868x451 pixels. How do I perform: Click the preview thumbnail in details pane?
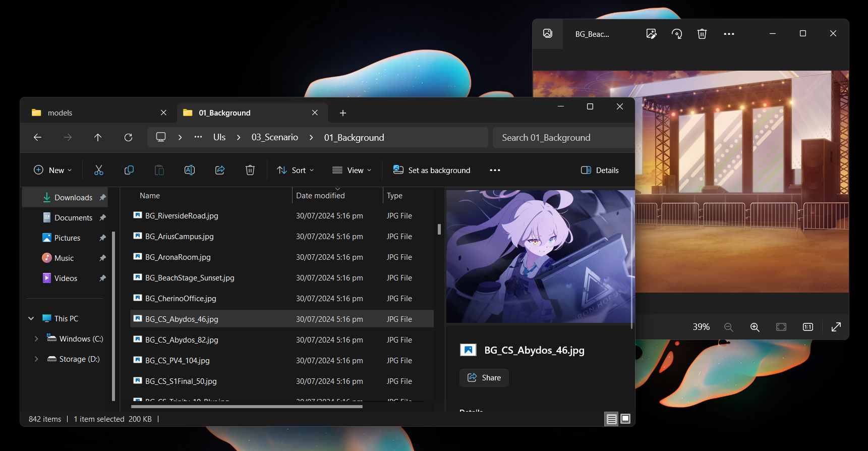pyautogui.click(x=540, y=256)
